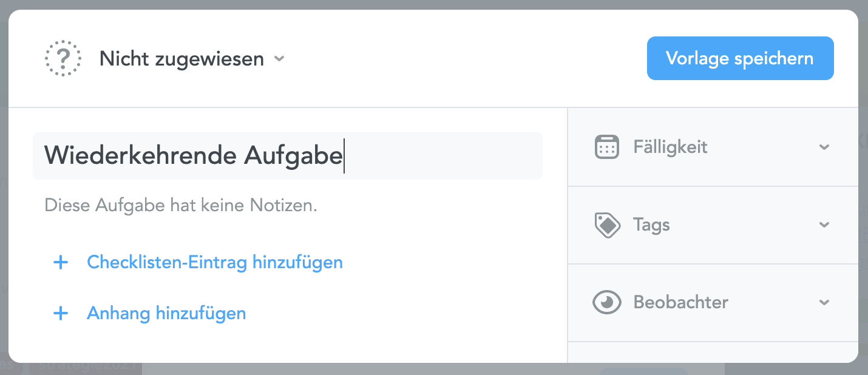Viewport: 868px width, 375px height.
Task: Open the assignee dropdown arrow after Nicht zugewiesen
Action: pyautogui.click(x=279, y=59)
